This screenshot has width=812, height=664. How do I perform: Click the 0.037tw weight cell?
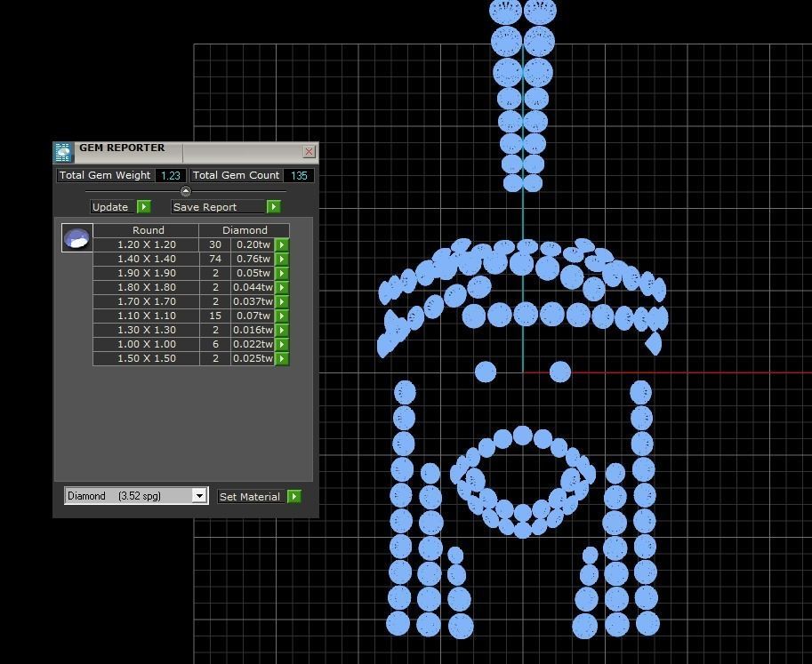point(253,301)
